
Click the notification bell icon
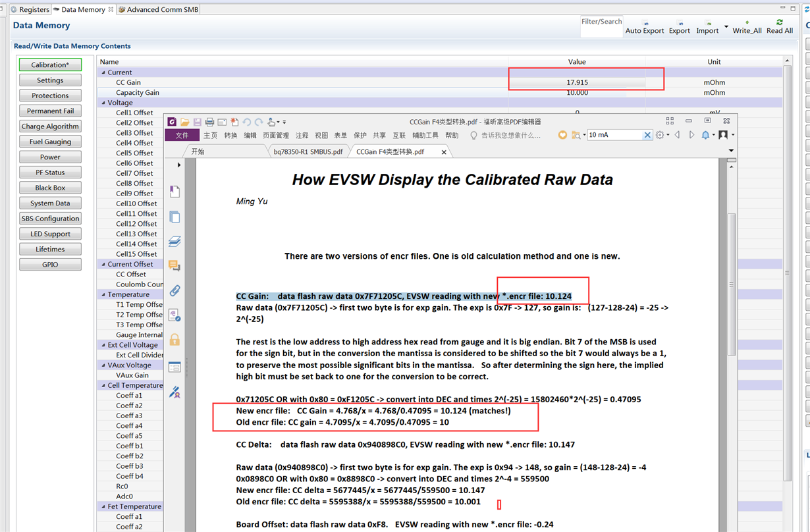point(705,135)
